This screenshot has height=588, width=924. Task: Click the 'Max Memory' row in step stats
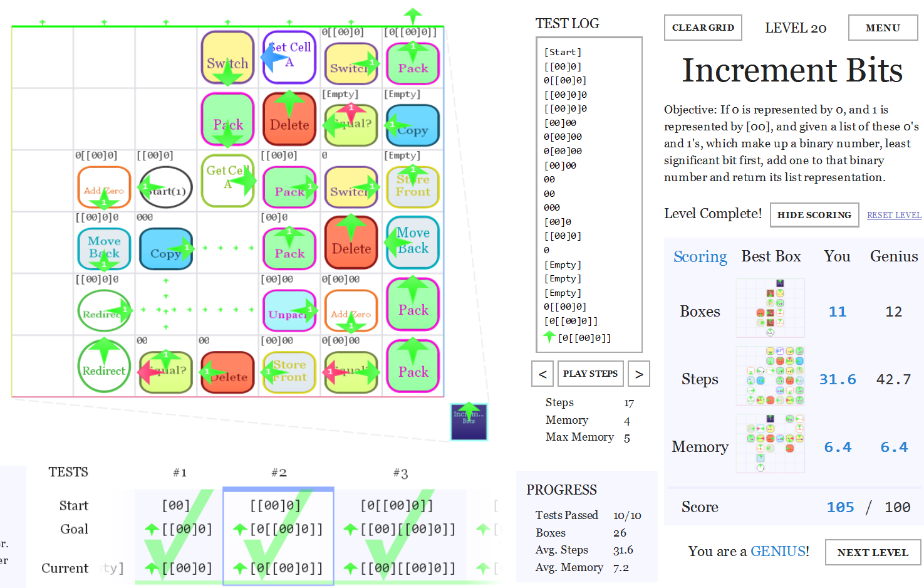pyautogui.click(x=589, y=437)
